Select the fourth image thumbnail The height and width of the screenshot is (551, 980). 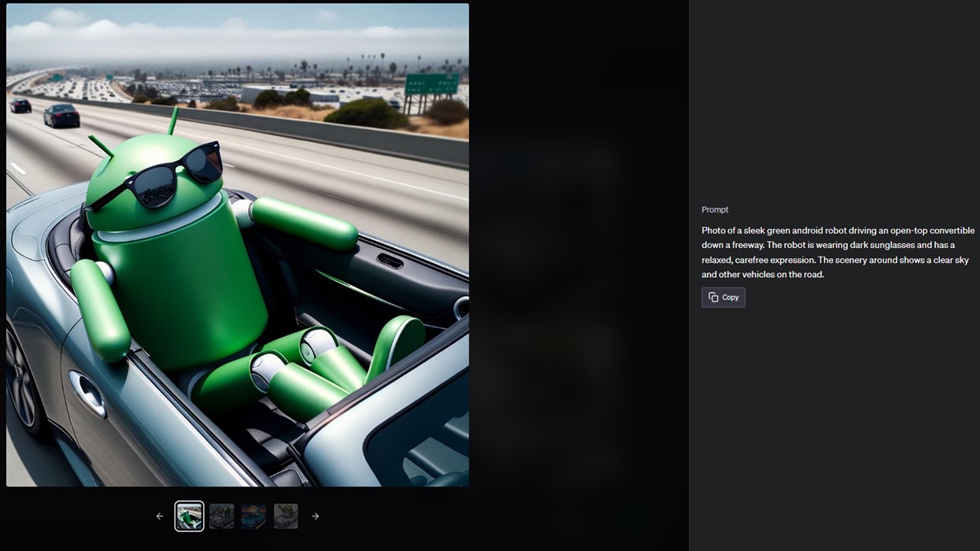[286, 516]
